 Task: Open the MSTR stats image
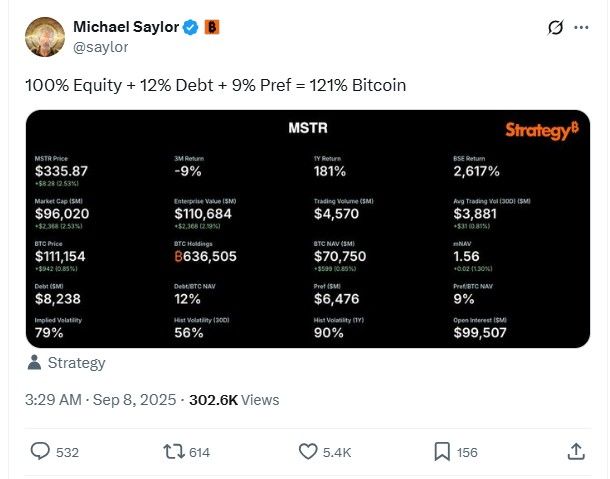coord(308,229)
